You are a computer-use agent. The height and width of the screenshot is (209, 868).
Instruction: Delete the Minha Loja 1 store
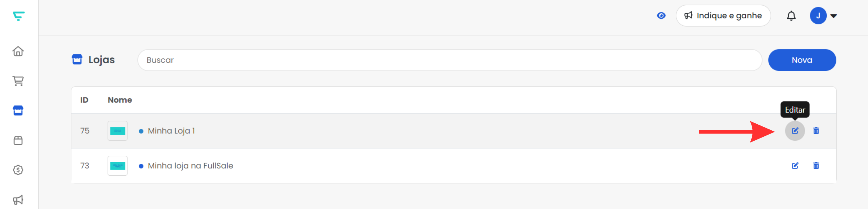coord(816,131)
